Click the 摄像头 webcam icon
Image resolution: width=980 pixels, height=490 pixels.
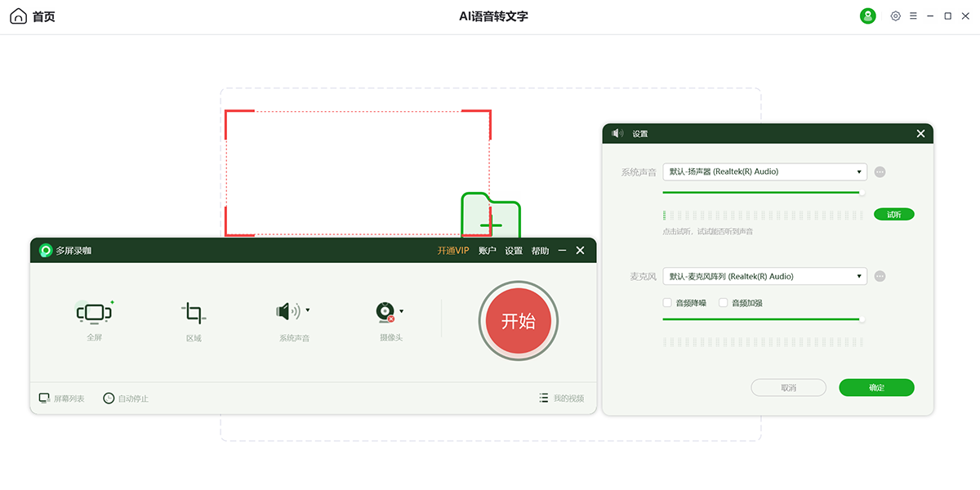385,311
